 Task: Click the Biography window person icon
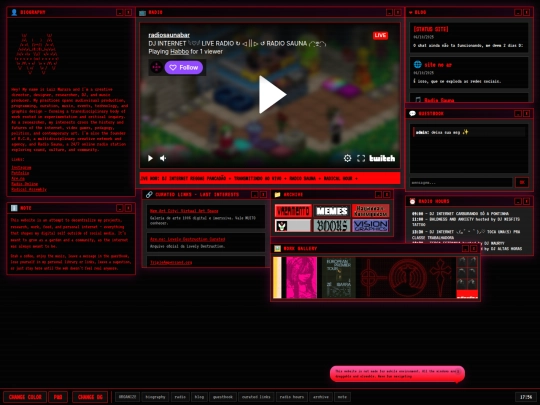(x=14, y=12)
